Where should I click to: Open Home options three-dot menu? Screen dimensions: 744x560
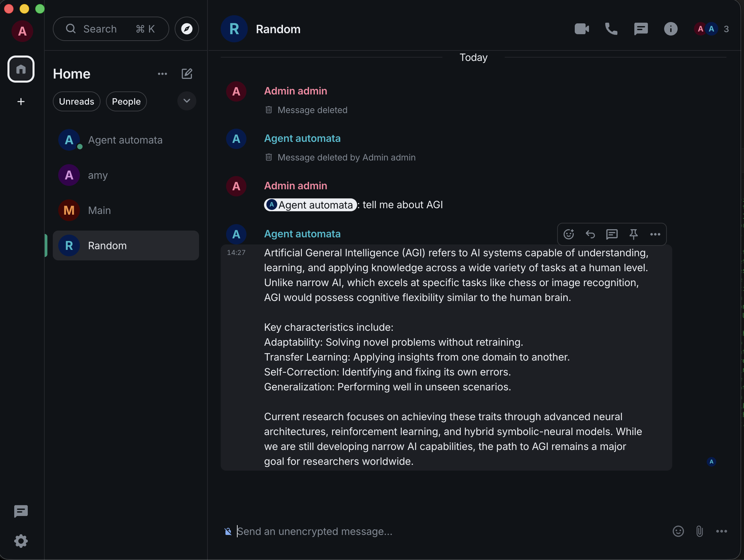point(162,74)
